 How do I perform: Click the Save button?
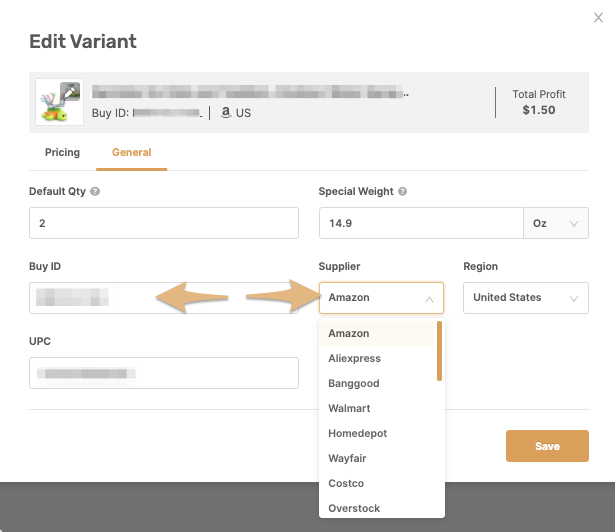547,446
